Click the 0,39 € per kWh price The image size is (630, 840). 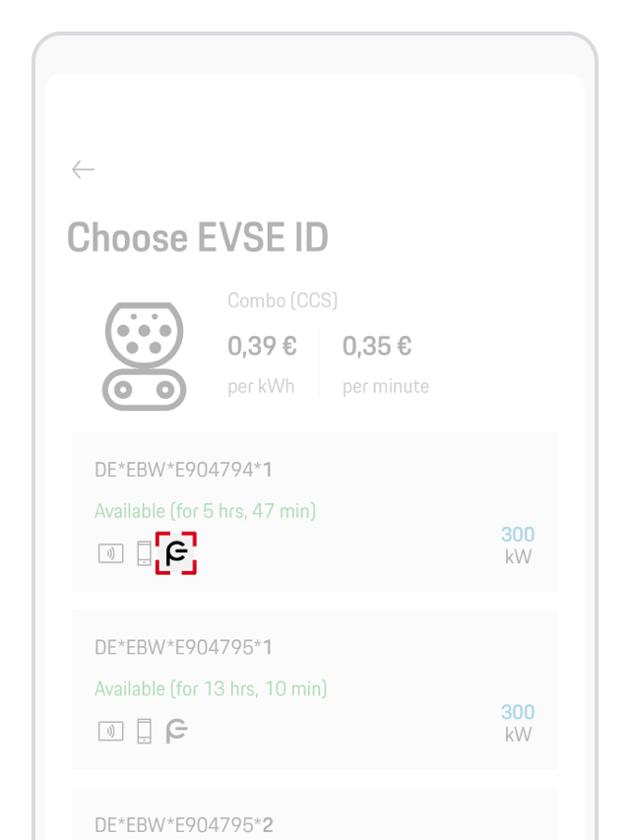(262, 347)
